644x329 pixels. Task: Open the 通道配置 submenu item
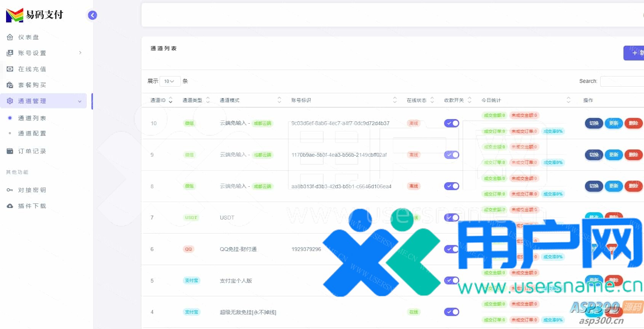coord(32,133)
